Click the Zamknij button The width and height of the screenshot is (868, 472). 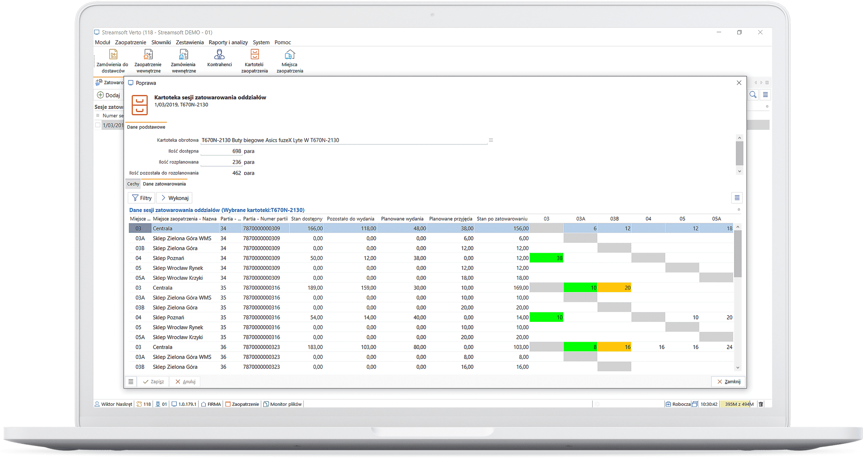tap(728, 382)
